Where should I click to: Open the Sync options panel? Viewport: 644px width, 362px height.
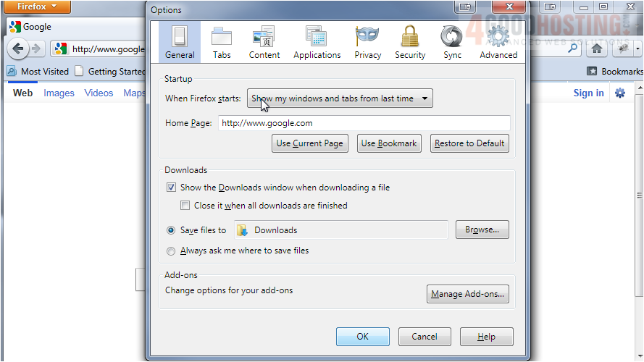click(x=452, y=43)
